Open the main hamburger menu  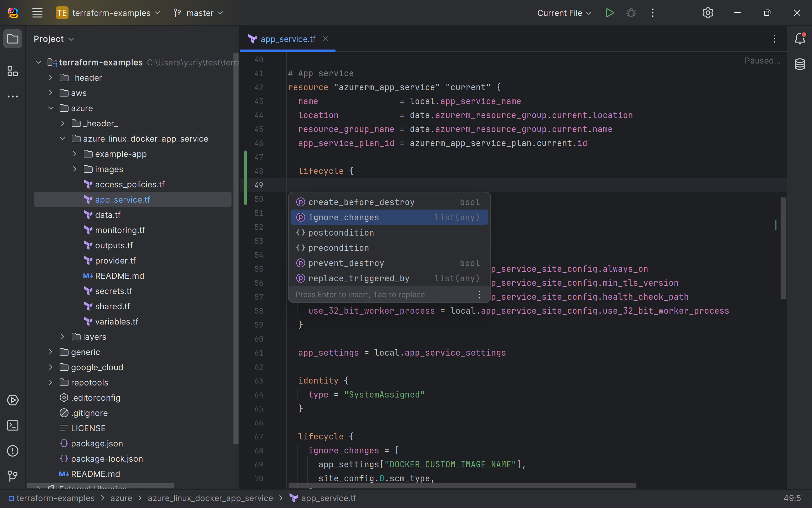[37, 13]
